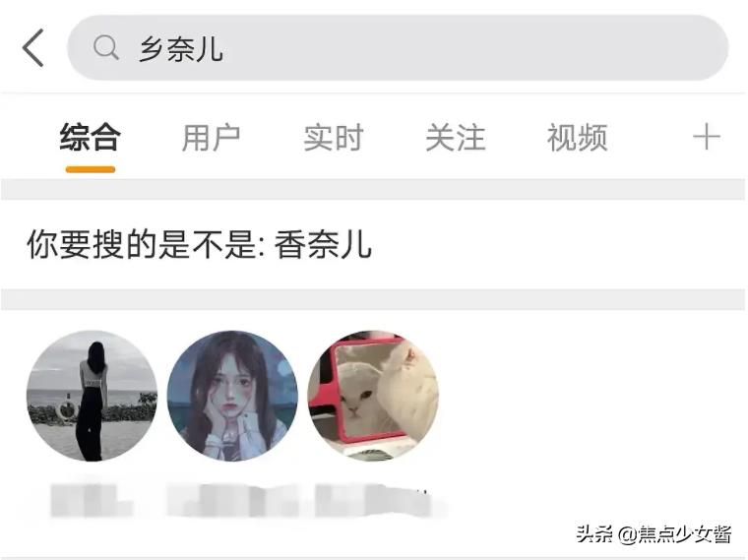
Task: Open avatar of illustrated long-haired girl
Action: point(232,396)
